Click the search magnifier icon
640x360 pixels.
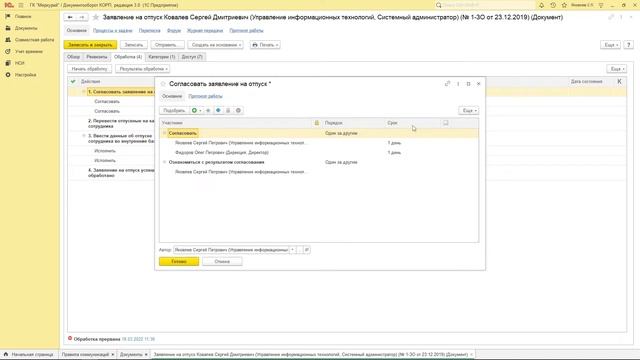click(x=438, y=5)
